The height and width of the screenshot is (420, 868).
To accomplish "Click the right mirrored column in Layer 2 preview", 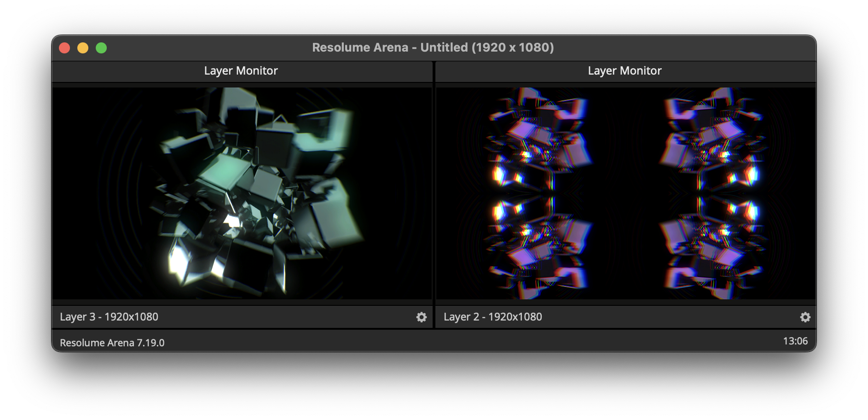I will coord(711,193).
